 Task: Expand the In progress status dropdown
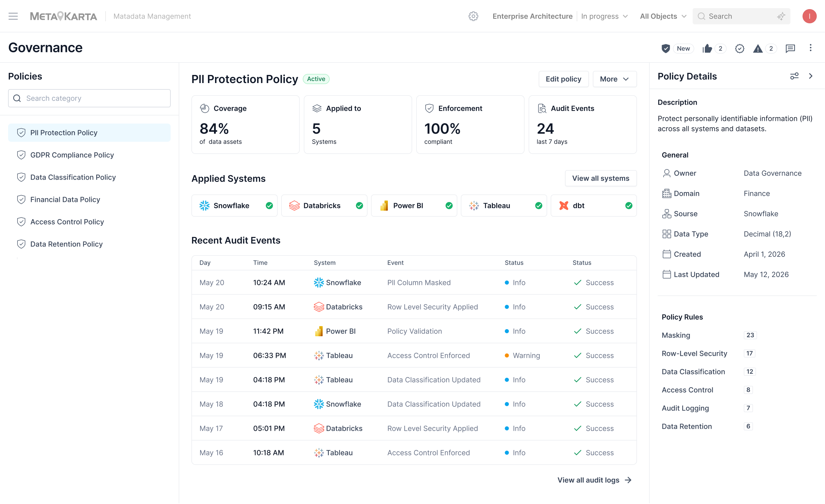pyautogui.click(x=604, y=16)
